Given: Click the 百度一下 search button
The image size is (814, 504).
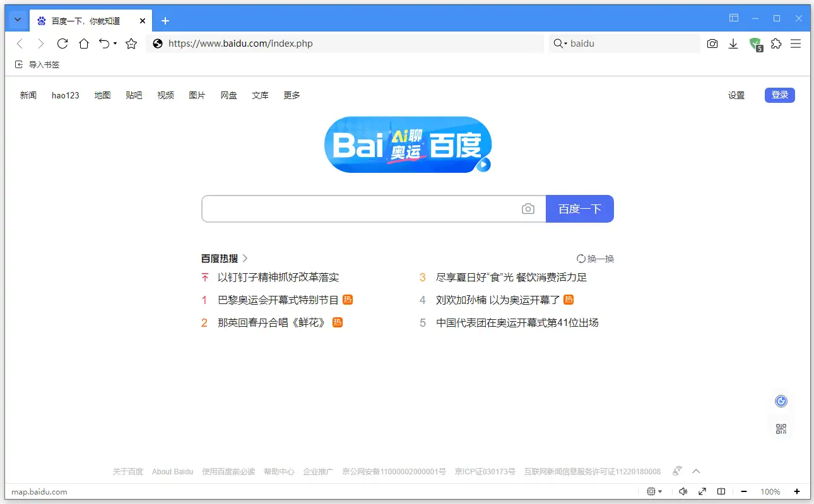Looking at the screenshot, I should pos(580,209).
